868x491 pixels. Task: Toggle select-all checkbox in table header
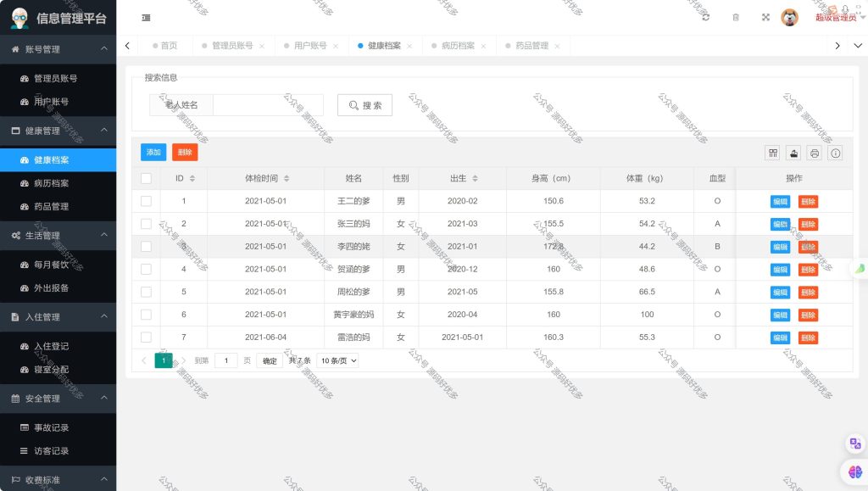[x=146, y=178]
